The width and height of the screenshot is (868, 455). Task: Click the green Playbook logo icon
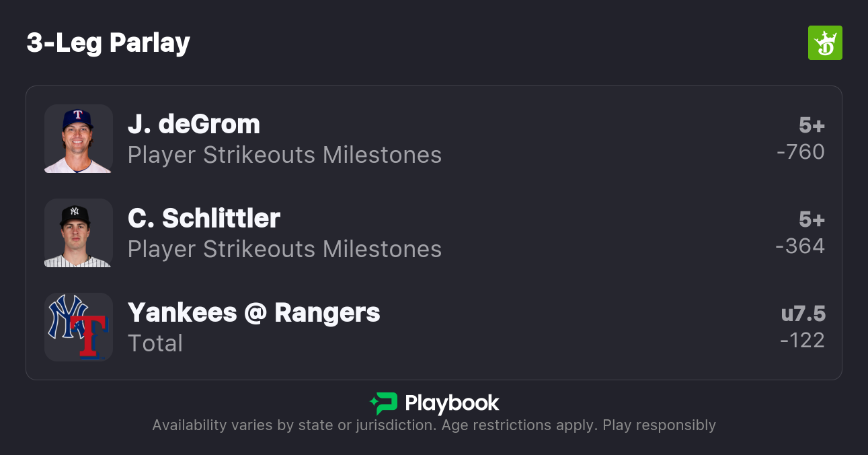tap(383, 404)
